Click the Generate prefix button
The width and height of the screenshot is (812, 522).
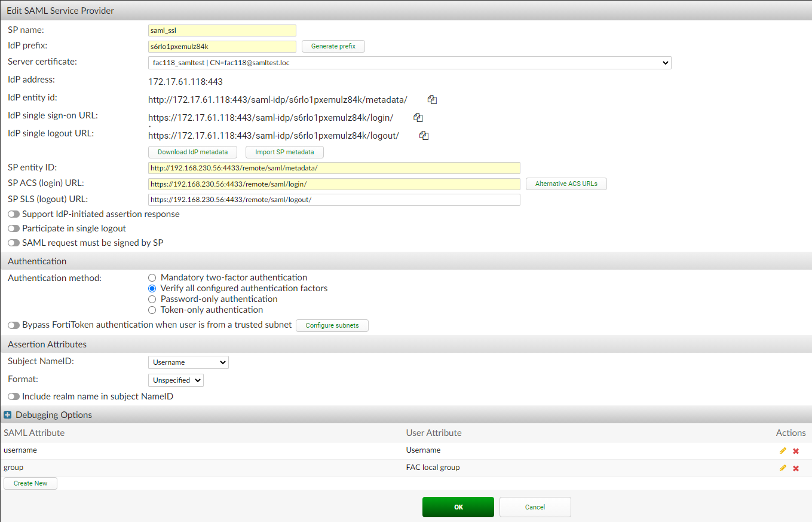333,46
